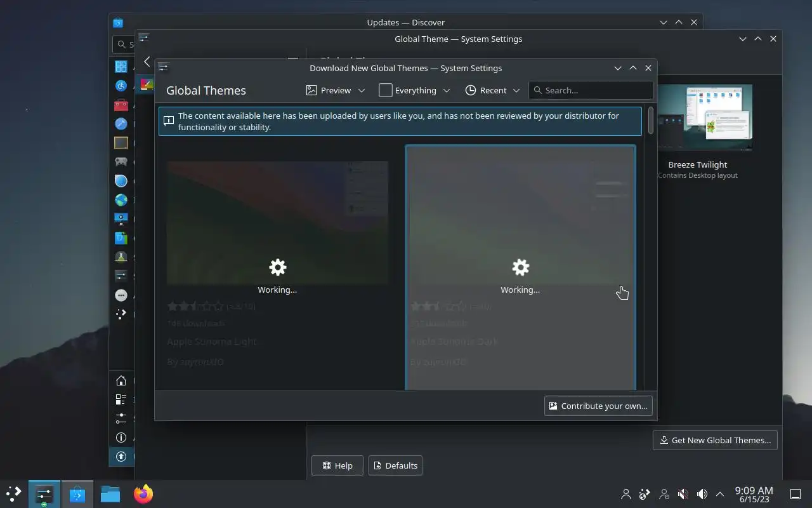Open the sliders System Settings category in Discover
The width and height of the screenshot is (812, 508).
[x=121, y=276]
